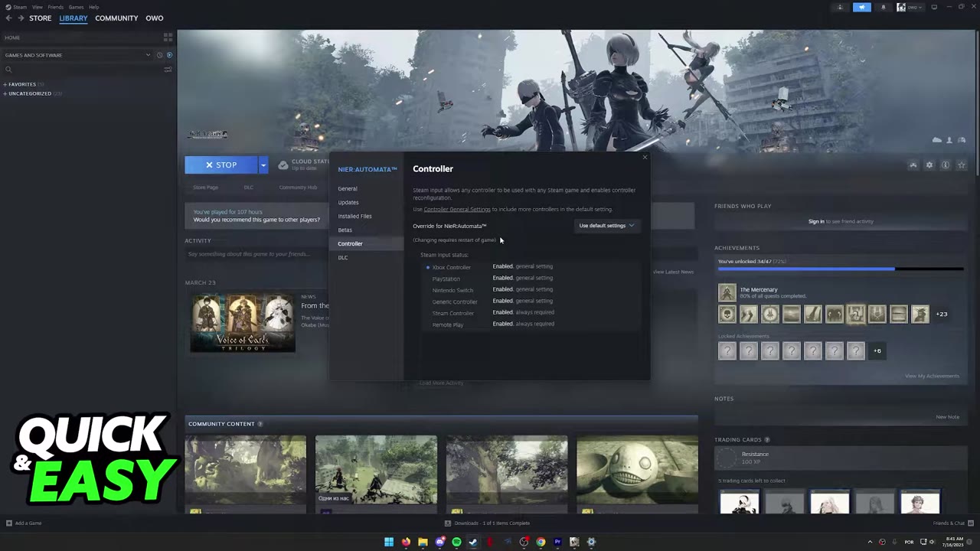Open Premiere Pro from the taskbar
Viewport: 980px width, 551px height.
(x=557, y=542)
